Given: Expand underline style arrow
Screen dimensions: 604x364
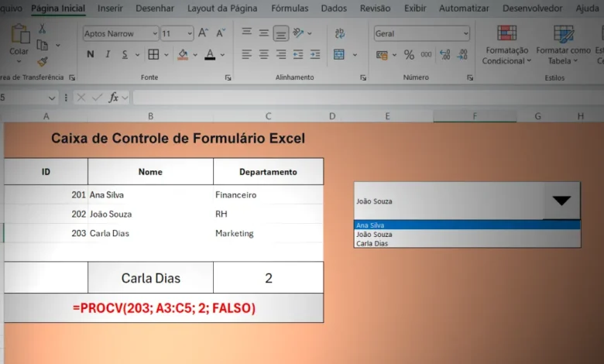Looking at the screenshot, I should tap(137, 55).
